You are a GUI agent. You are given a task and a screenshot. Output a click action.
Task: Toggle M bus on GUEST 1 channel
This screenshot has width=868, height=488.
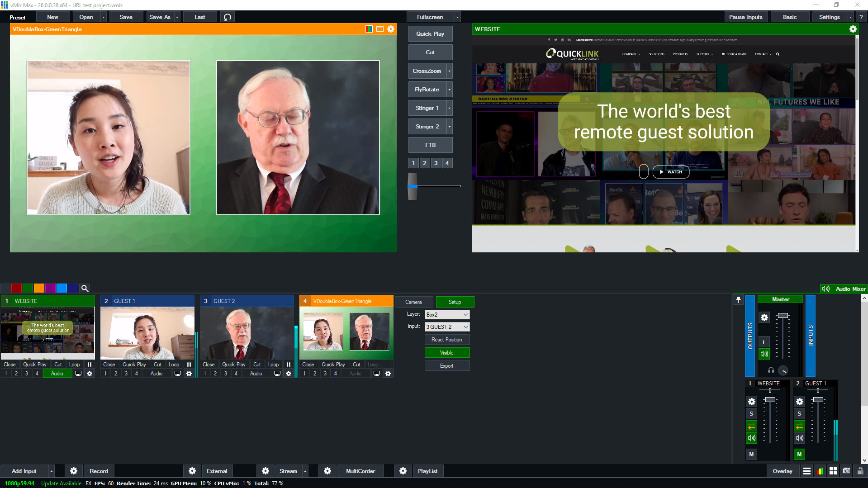point(799,455)
